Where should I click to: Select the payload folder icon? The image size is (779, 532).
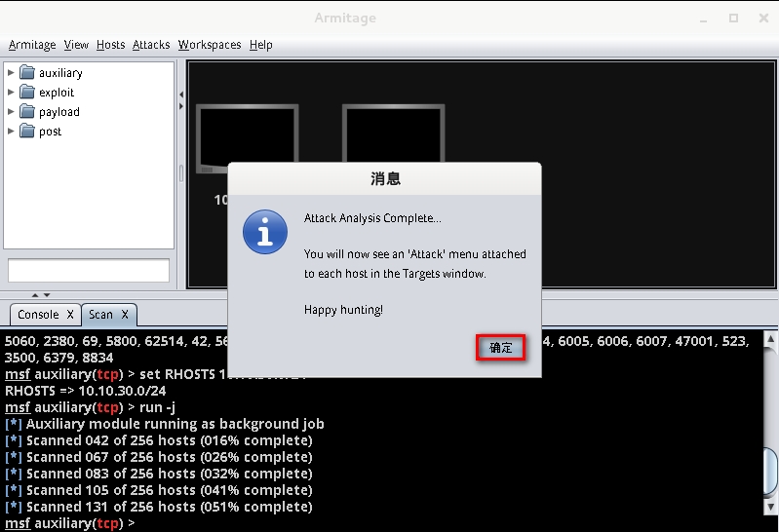pos(27,112)
